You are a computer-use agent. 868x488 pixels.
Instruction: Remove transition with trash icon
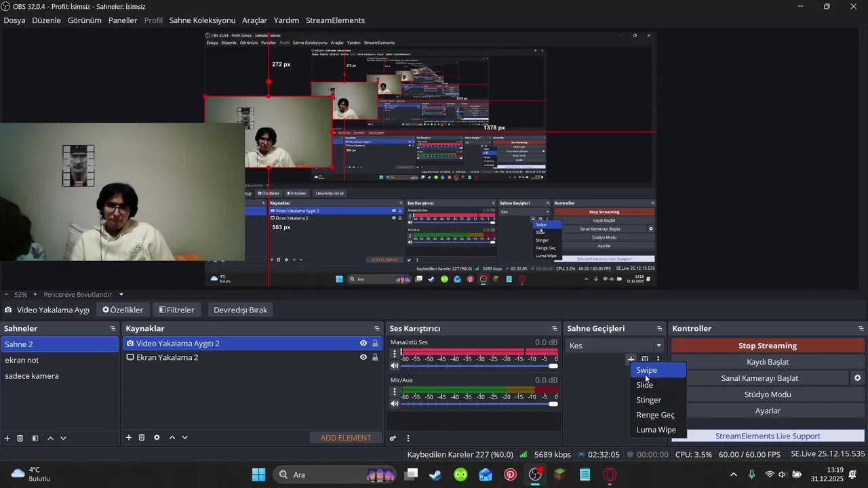pyautogui.click(x=645, y=359)
